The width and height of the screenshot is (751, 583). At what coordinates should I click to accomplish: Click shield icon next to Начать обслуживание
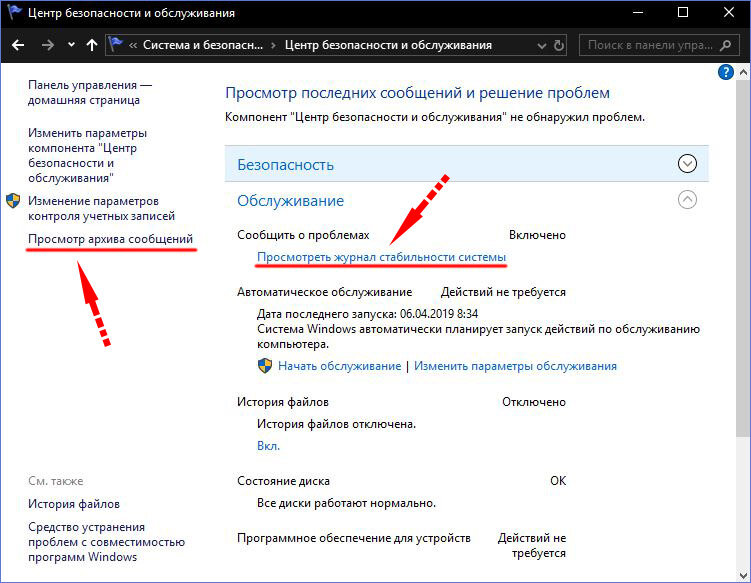point(265,366)
